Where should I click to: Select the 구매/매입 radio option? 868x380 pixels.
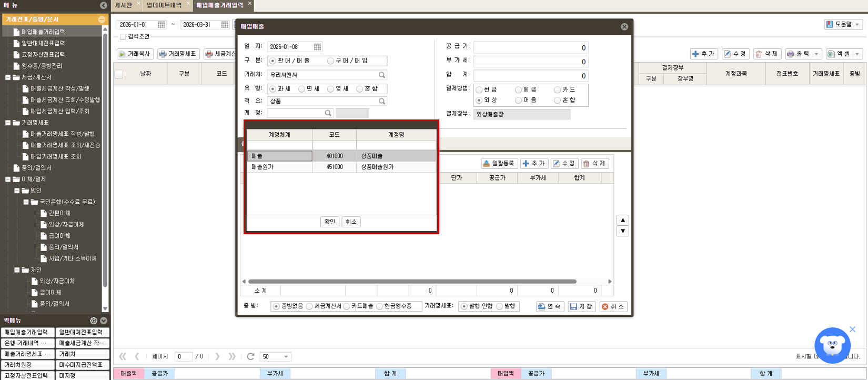(331, 61)
